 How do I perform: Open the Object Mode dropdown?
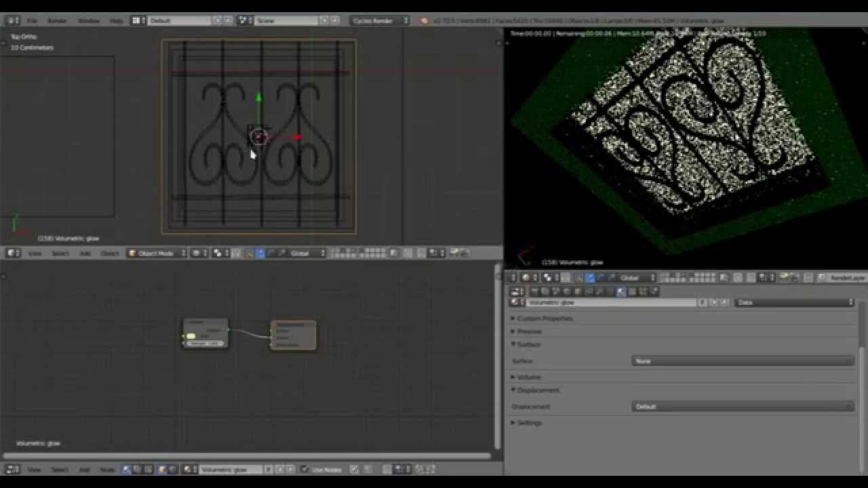pos(157,253)
